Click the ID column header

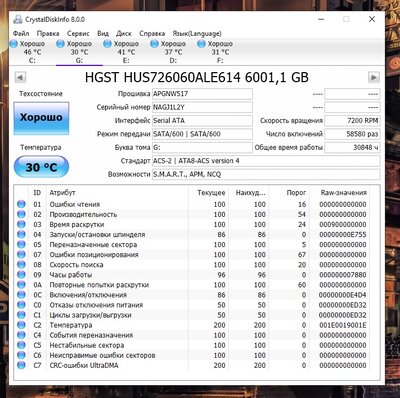pyautogui.click(x=37, y=193)
